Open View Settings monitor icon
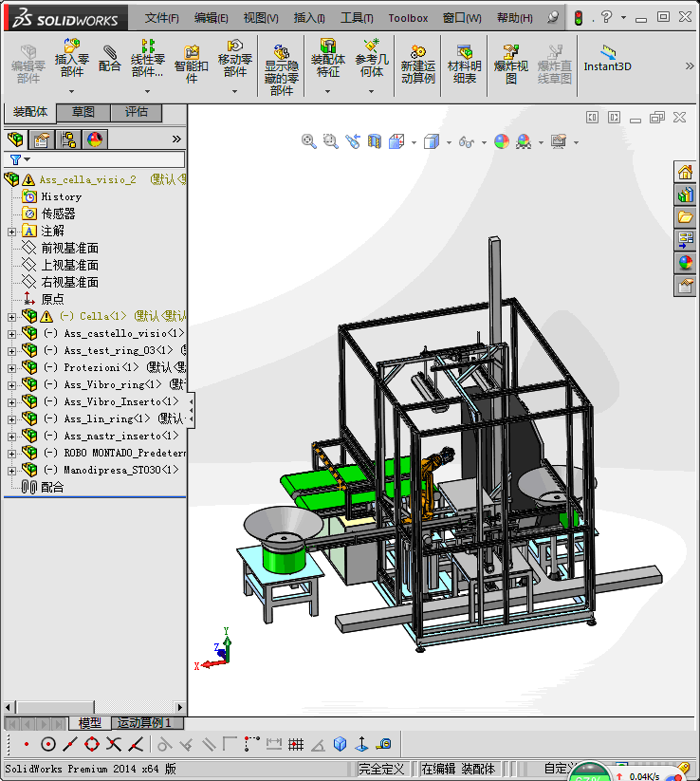The image size is (700, 781). pos(559,141)
